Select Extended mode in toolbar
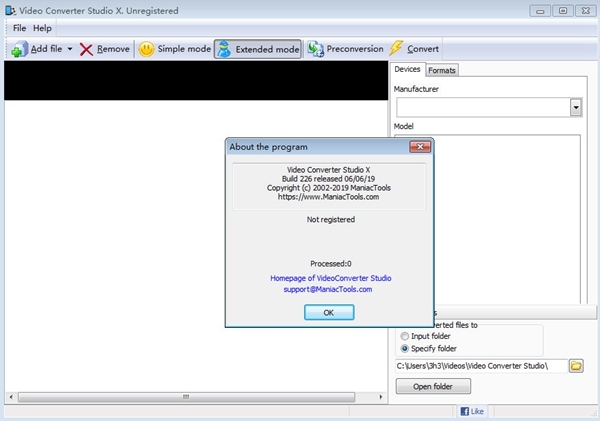Viewport: 600px width, 421px height. [258, 49]
